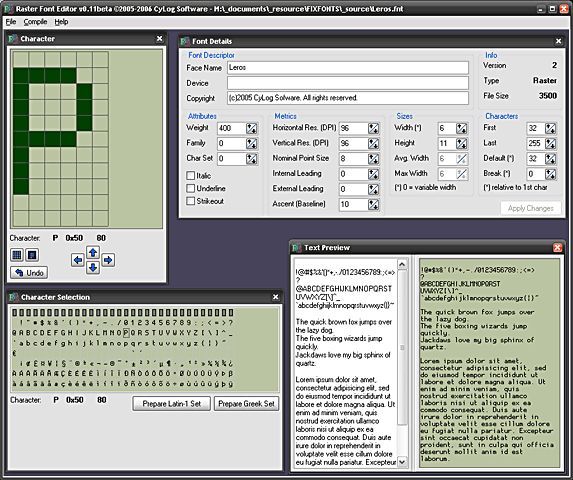Change Vertical Res. DPI with spinner icon

(x=373, y=144)
